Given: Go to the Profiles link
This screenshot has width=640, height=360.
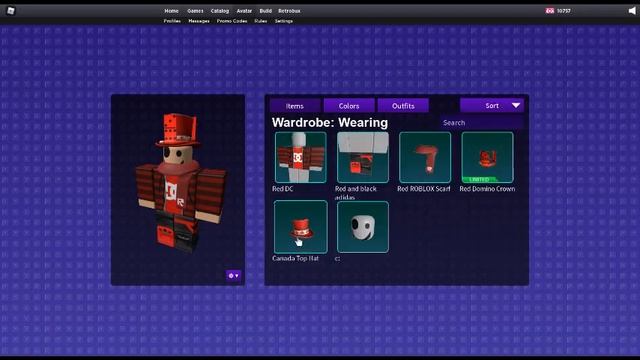Looking at the screenshot, I should coord(172,21).
